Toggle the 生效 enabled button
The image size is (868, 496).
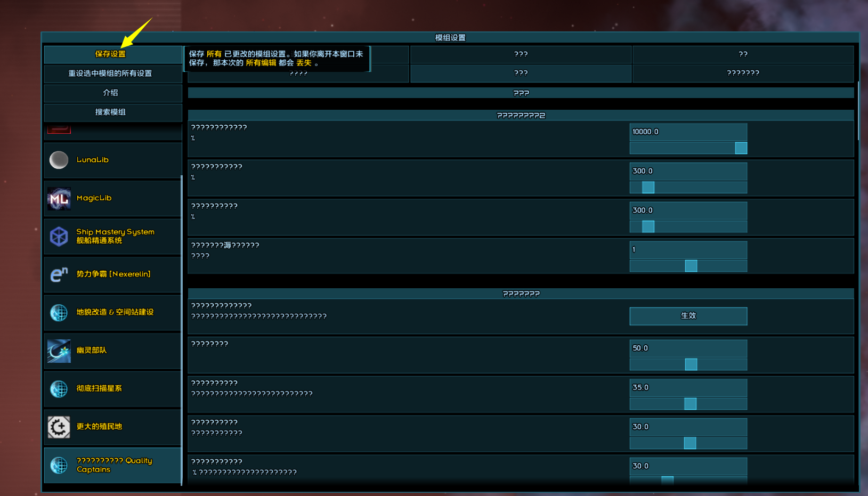coord(688,316)
